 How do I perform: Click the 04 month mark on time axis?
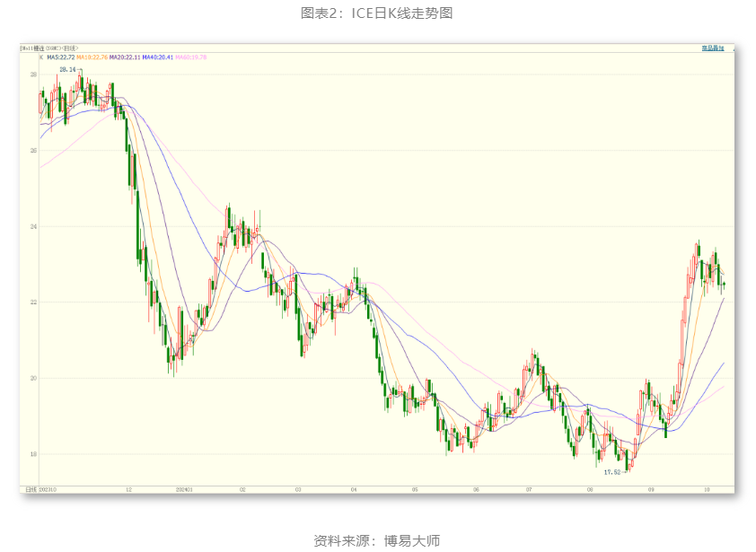point(354,490)
